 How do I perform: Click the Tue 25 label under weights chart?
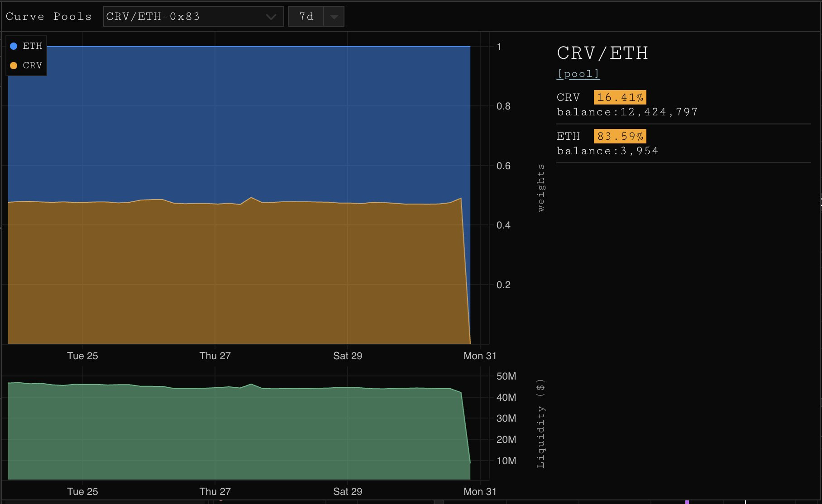pos(82,356)
